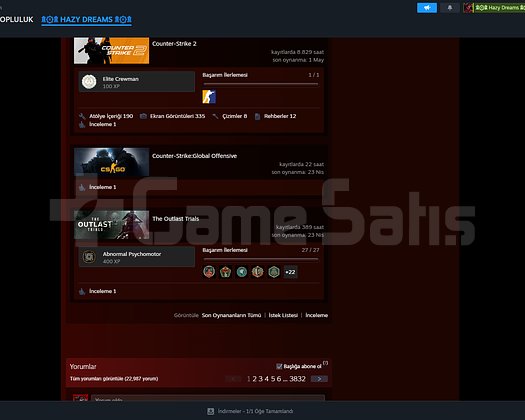The image size is (525, 420).
Task: Click the artwork brush icon
Action: point(215,116)
